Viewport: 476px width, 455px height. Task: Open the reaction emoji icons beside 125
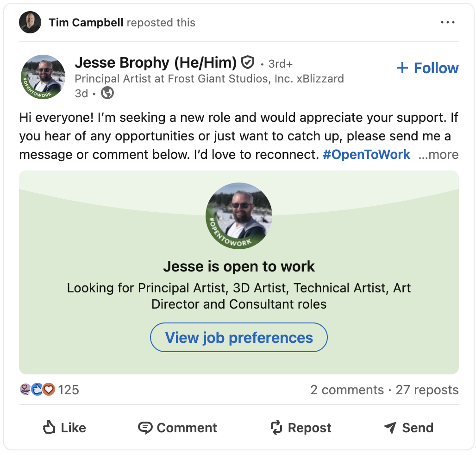38,389
